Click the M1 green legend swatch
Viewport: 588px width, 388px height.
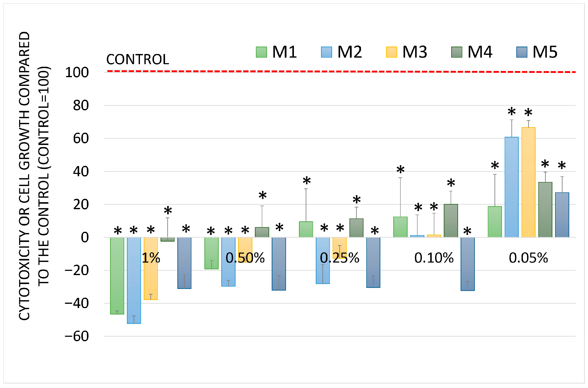(x=261, y=52)
